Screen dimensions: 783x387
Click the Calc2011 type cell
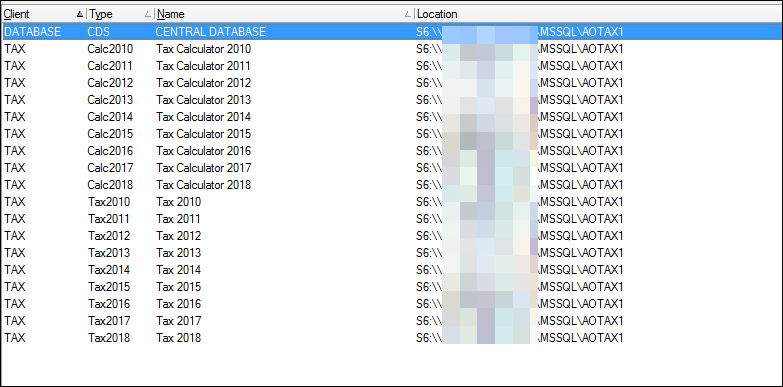(x=110, y=66)
